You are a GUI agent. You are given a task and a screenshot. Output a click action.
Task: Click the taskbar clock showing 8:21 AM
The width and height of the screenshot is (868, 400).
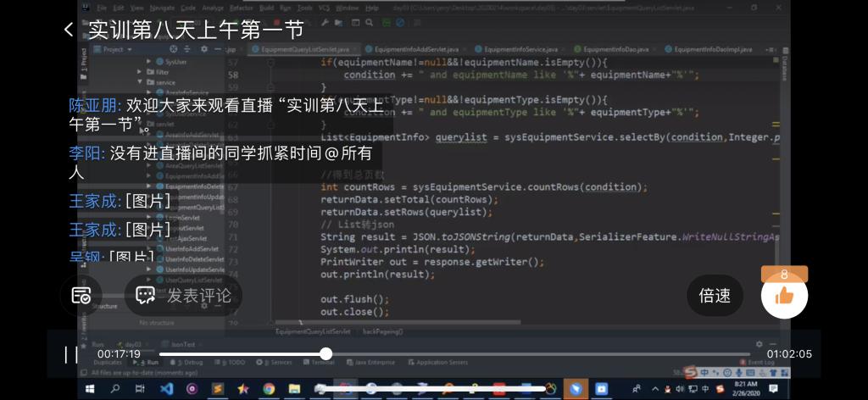tap(744, 389)
